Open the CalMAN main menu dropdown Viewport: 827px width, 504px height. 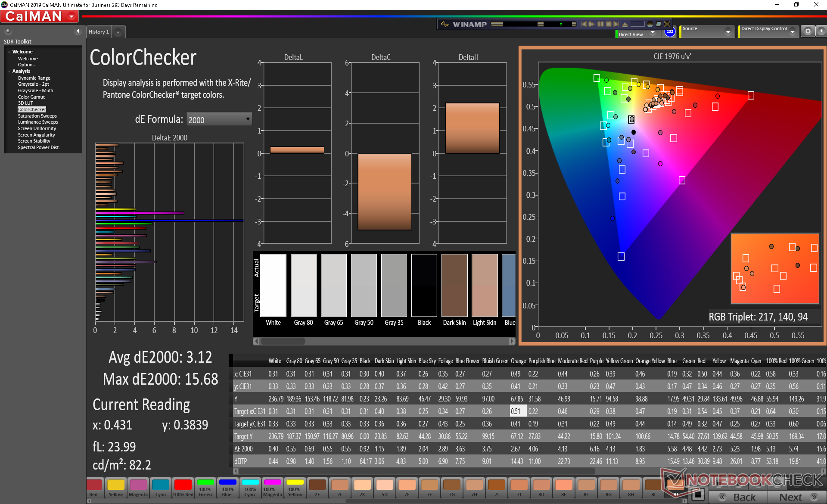[x=72, y=17]
